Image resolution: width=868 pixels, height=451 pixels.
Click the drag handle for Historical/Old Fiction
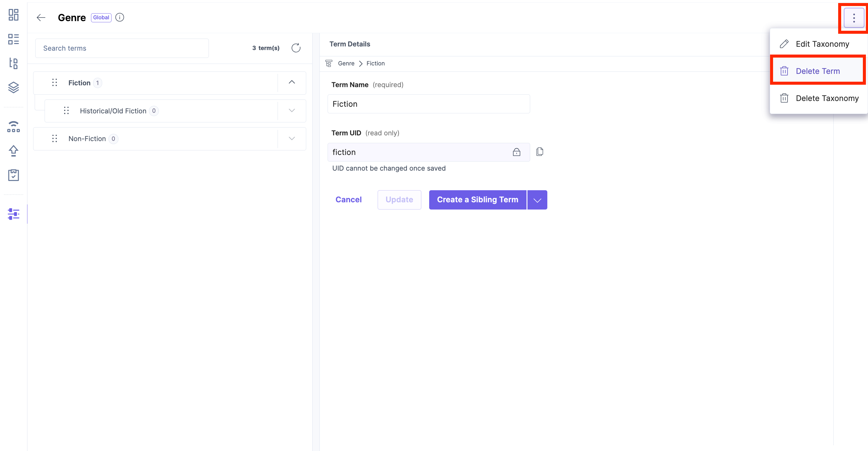coord(66,111)
